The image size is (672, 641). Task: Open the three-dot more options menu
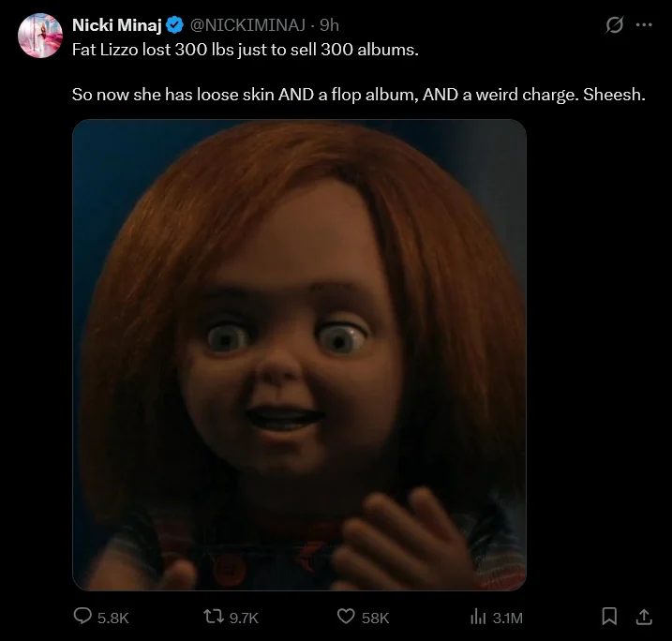[x=643, y=25]
